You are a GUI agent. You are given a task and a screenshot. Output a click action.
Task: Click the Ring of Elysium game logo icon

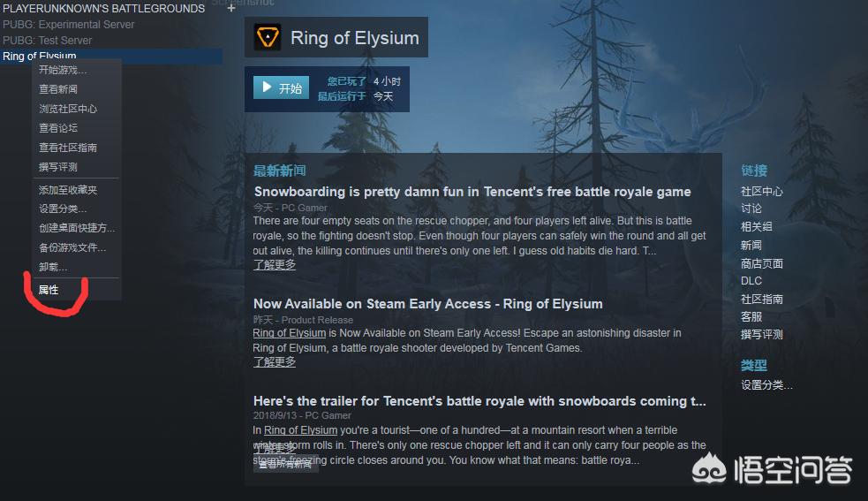[268, 37]
